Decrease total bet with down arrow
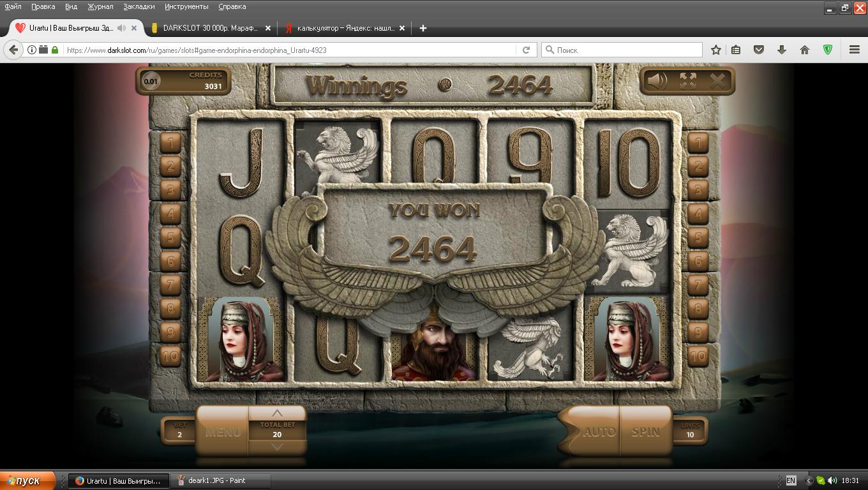The height and width of the screenshot is (490, 868). click(x=277, y=447)
